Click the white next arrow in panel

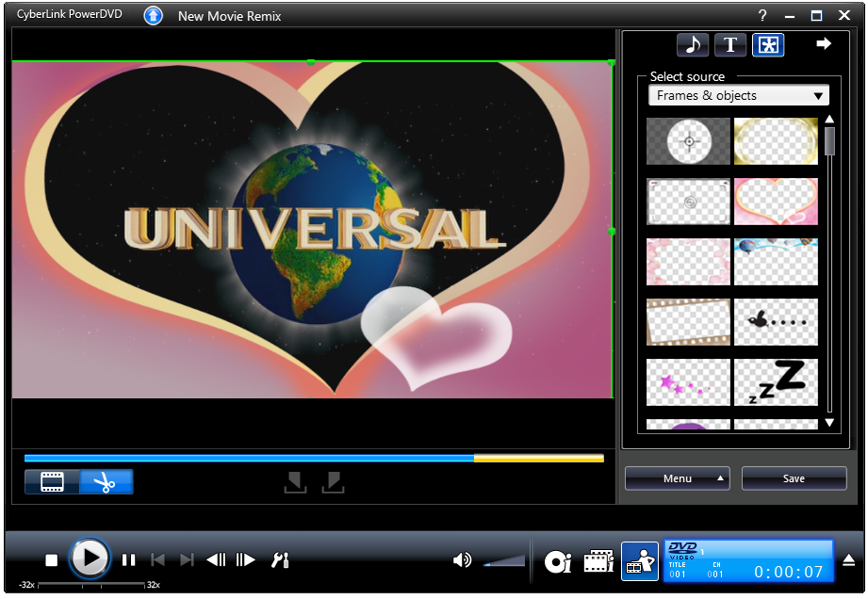[824, 43]
